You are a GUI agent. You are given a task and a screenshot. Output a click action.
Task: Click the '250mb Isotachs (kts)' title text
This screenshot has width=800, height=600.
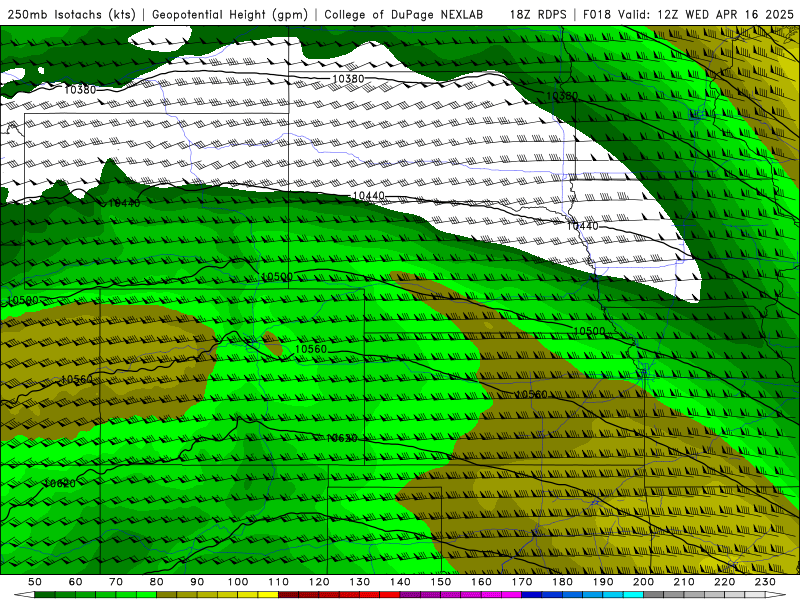[71, 14]
